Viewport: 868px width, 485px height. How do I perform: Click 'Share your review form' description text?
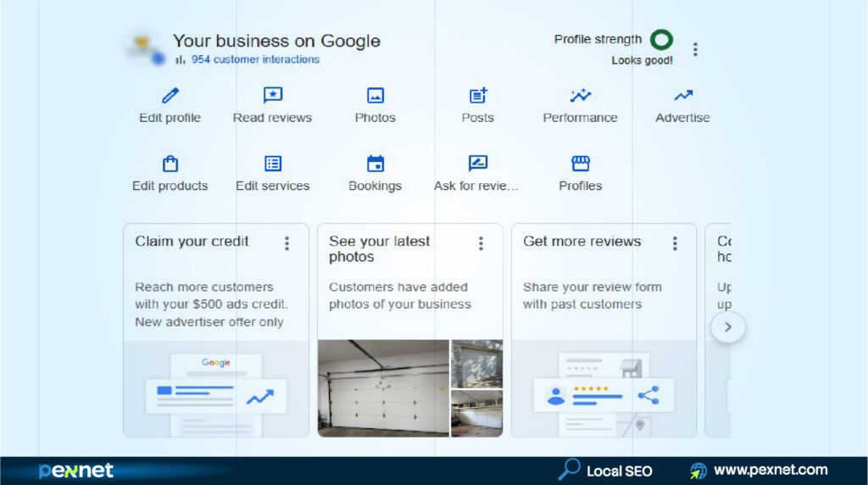(593, 296)
